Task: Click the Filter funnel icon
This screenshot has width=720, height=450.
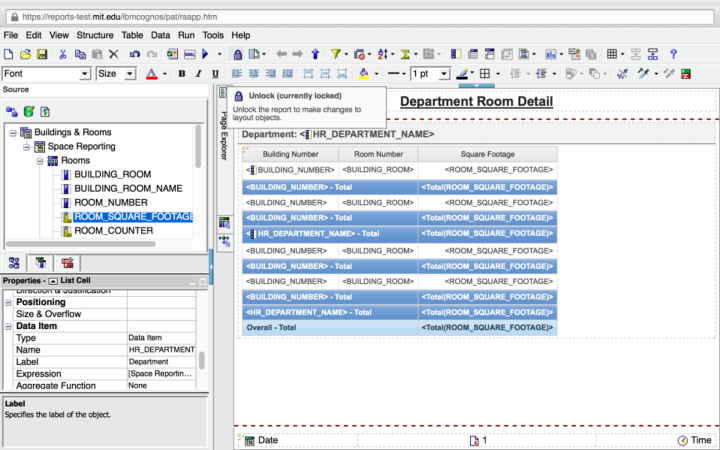Action: pos(336,54)
